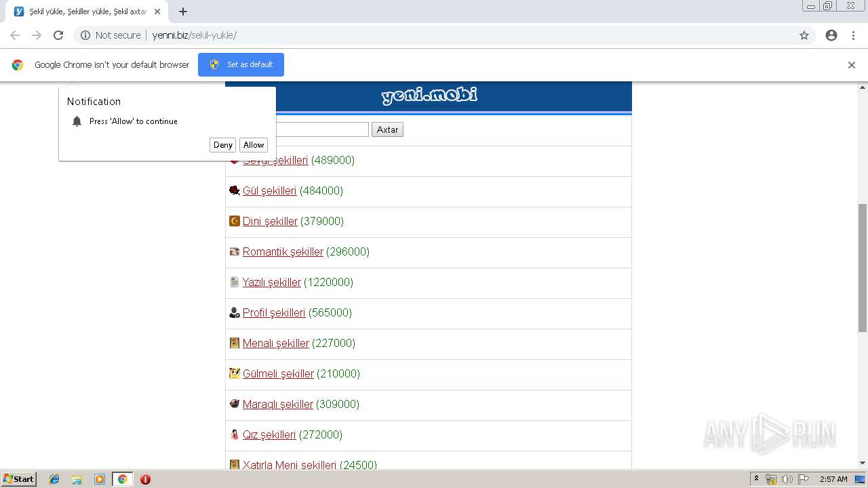
Task: Open the Profil şekilleri link
Action: 274,312
